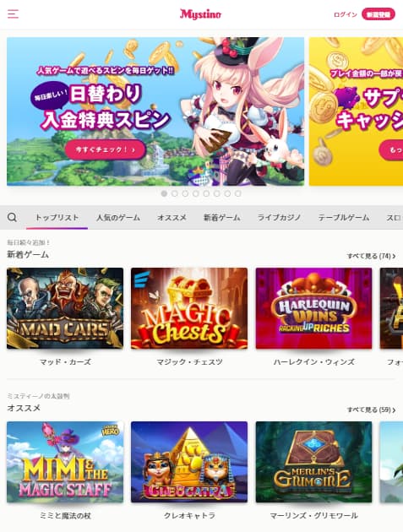
Task: Open the hamburger menu icon
Action: click(13, 14)
